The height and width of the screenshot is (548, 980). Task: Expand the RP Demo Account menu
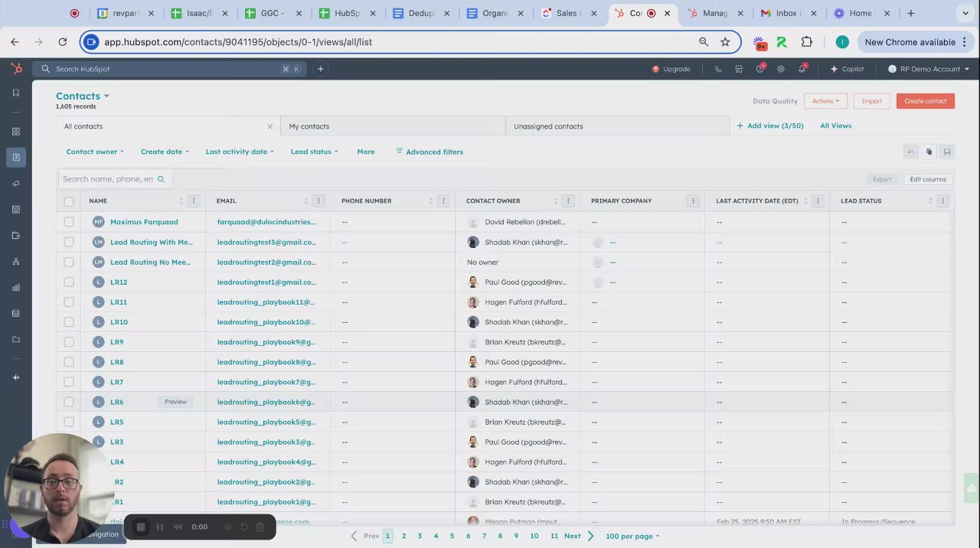click(x=929, y=69)
